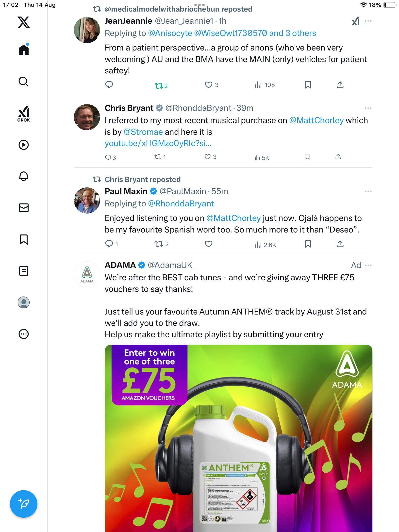Open Messages envelope in sidebar

[x=24, y=208]
